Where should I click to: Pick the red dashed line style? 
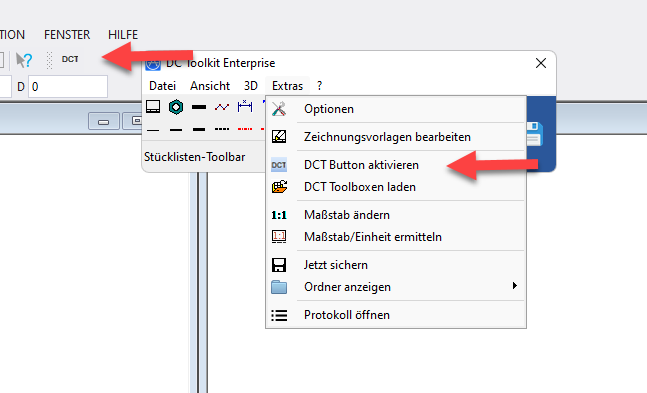(245, 129)
